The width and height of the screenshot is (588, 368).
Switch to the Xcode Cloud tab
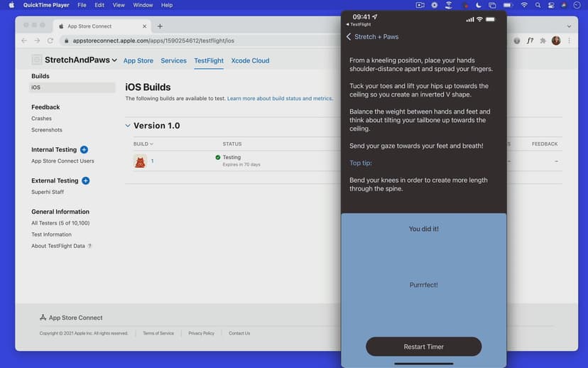pyautogui.click(x=250, y=61)
